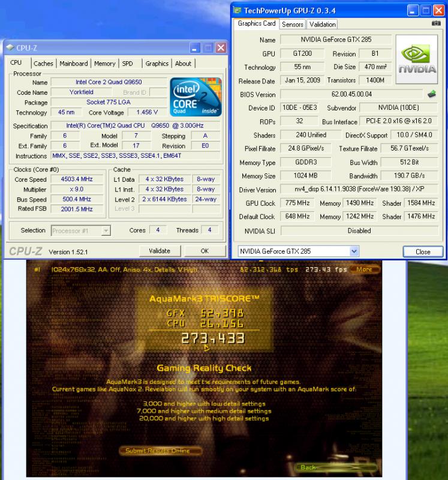Click the Package field Socket 775 LGA
Screen dimensions: 448x480
[109, 102]
